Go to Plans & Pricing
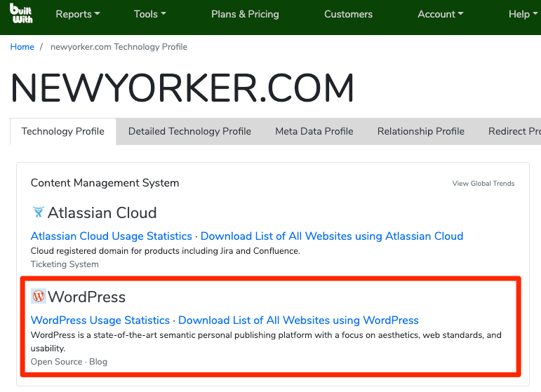This screenshot has height=392, width=541. 245,14
